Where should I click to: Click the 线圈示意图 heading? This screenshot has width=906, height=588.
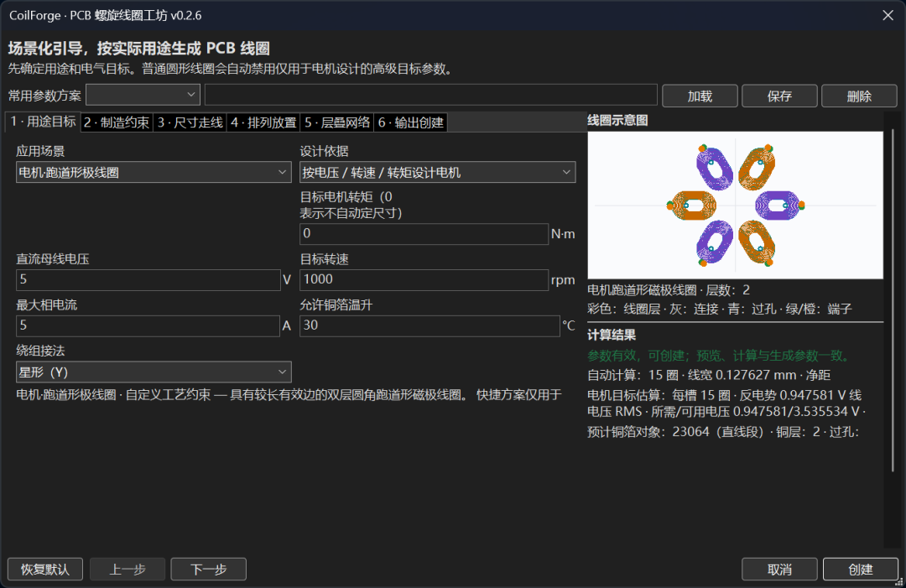coord(617,120)
